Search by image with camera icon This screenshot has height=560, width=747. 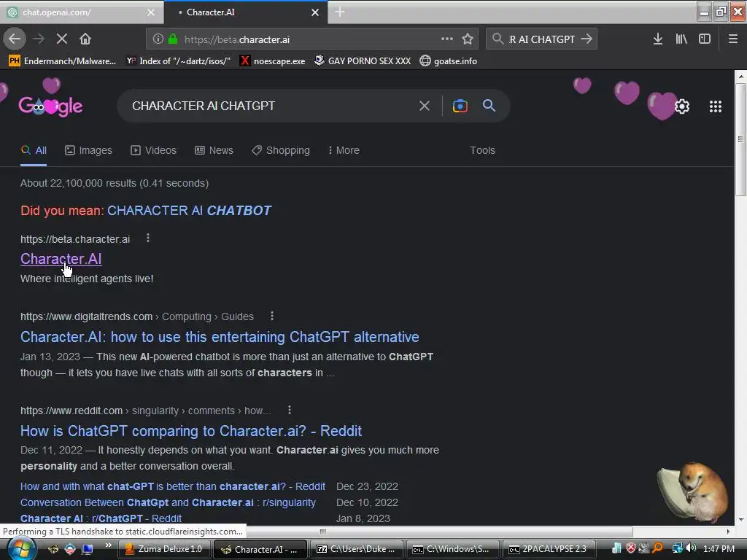point(460,106)
